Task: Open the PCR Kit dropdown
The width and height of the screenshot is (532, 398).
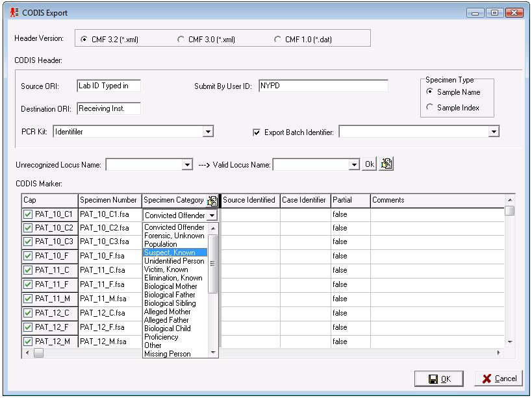Action: tap(208, 132)
